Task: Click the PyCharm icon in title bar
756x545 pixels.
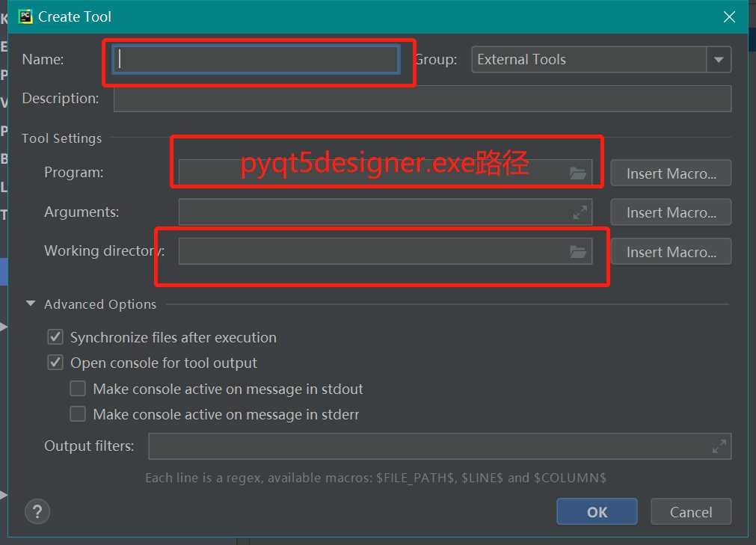Action: 25,17
